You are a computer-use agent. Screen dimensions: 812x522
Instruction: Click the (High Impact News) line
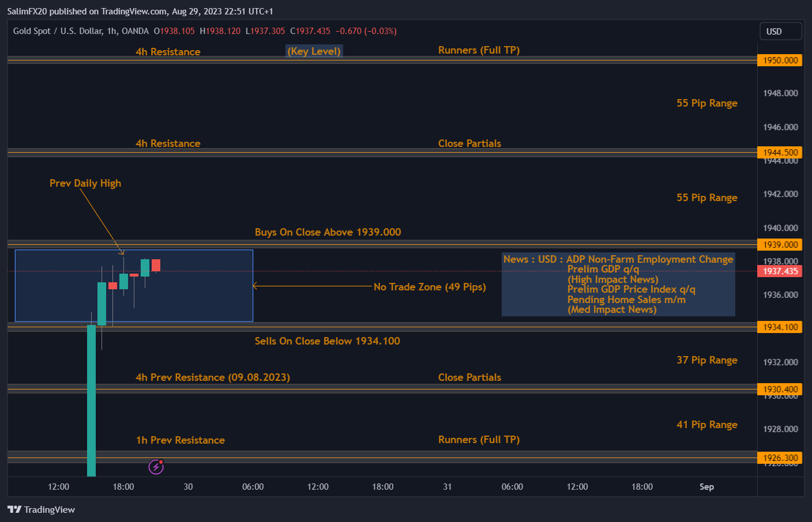pyautogui.click(x=613, y=279)
